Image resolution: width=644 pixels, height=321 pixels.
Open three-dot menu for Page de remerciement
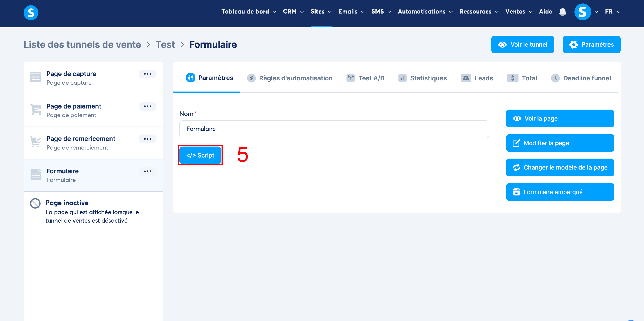click(x=147, y=139)
